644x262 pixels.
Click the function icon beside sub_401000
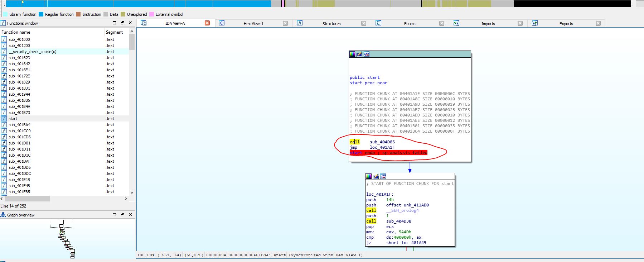[4, 39]
